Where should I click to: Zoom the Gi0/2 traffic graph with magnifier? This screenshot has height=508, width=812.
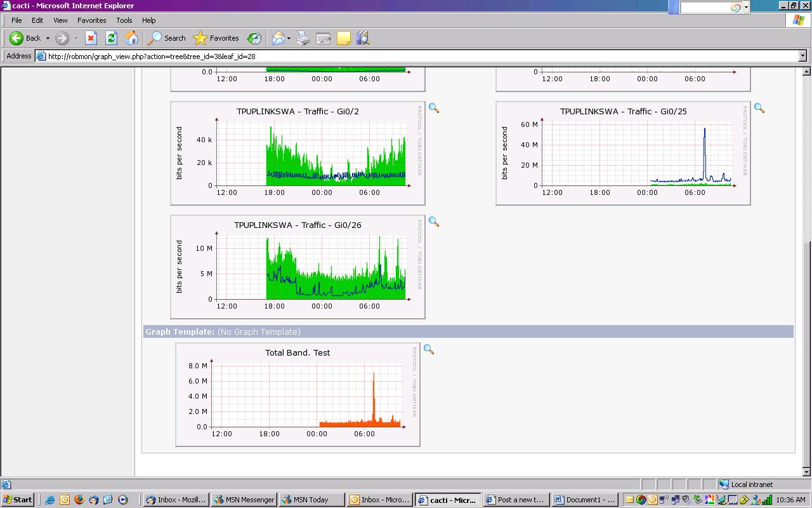[x=434, y=109]
